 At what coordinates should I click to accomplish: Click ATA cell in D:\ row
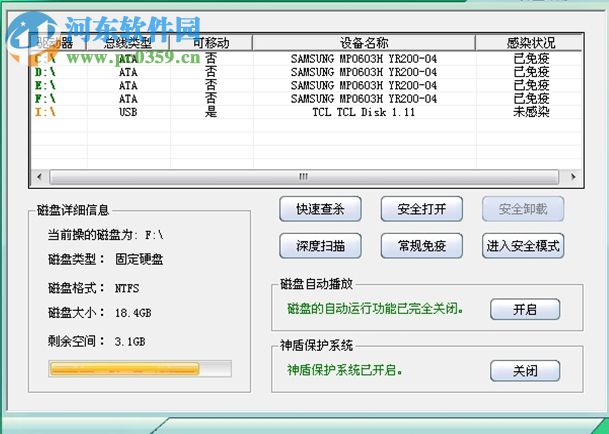[128, 72]
